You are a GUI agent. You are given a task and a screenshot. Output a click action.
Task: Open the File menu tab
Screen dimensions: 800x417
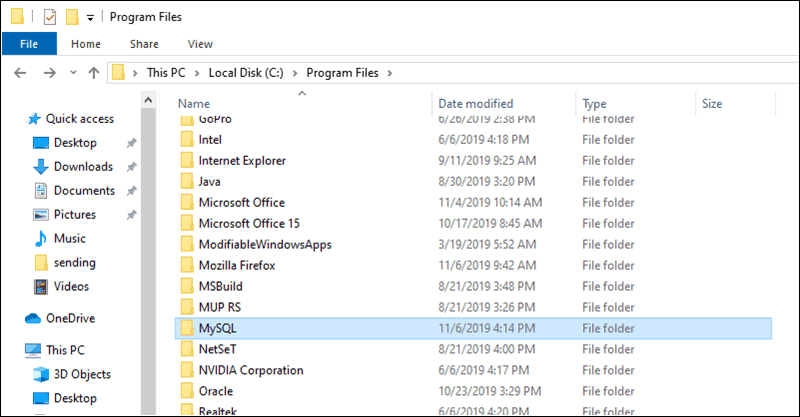pyautogui.click(x=29, y=44)
